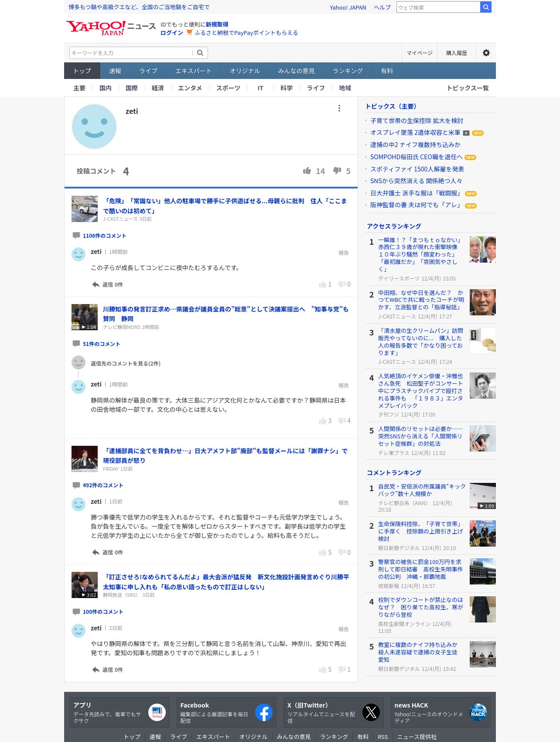Expand 返信先のコメントを見る(2件)
This screenshot has width=560, height=742.
(126, 363)
